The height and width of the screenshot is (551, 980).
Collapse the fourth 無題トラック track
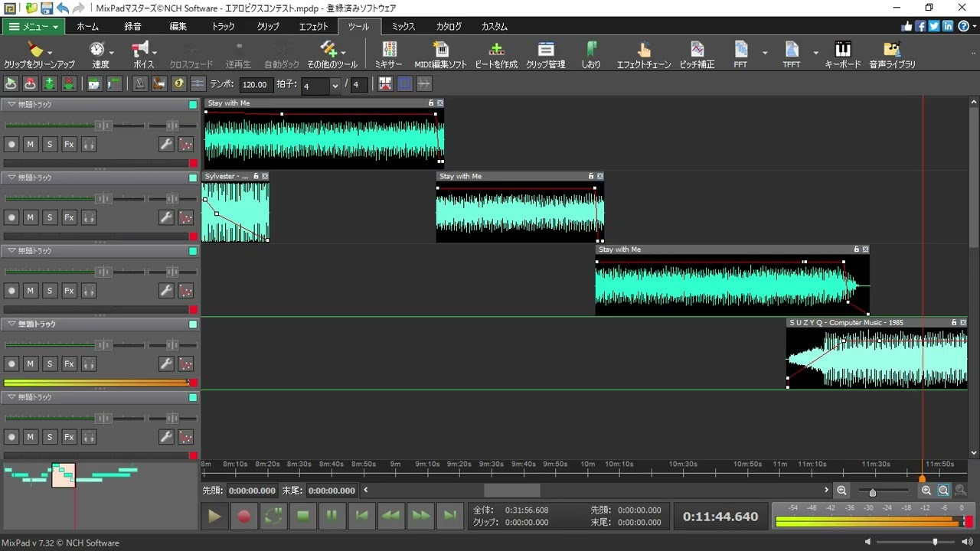pos(11,324)
